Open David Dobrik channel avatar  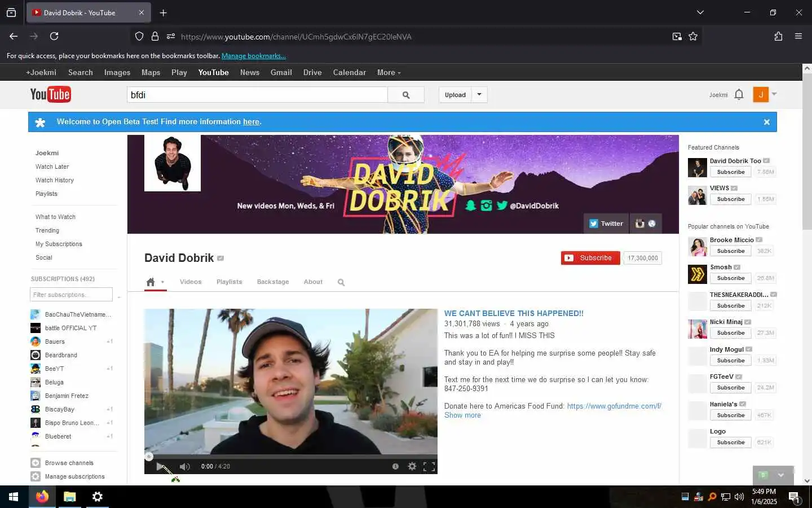(173, 163)
